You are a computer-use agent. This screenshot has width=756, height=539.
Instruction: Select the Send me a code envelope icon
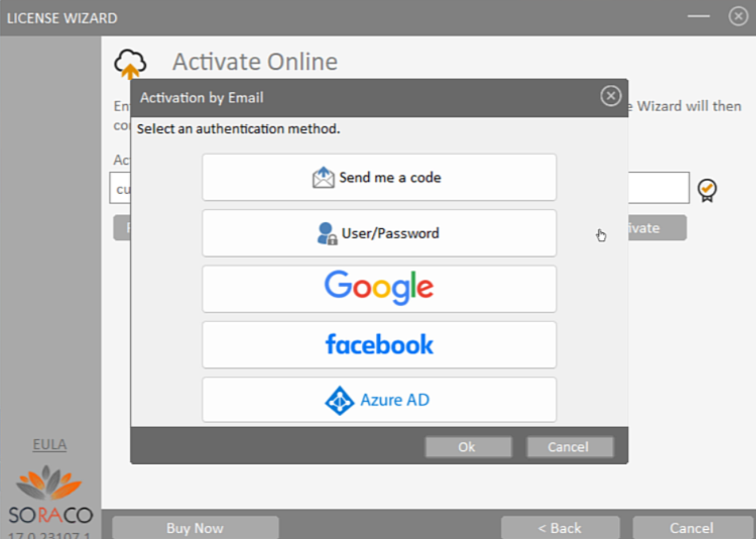pyautogui.click(x=323, y=177)
